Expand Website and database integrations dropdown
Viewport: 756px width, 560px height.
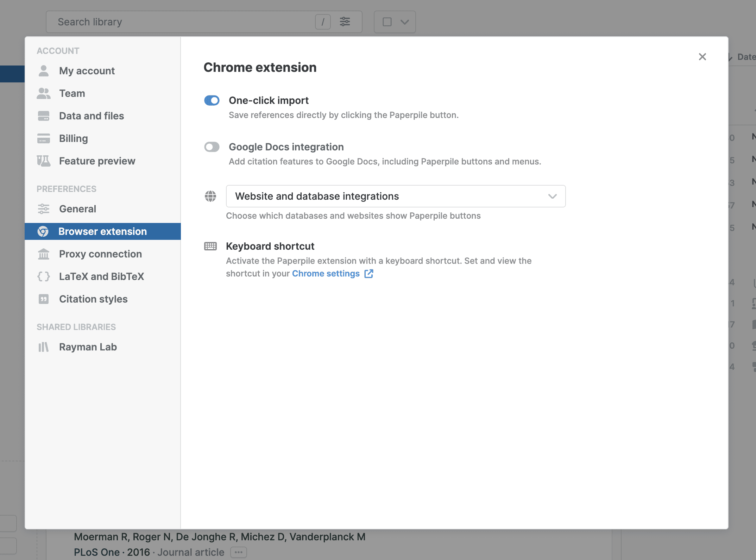coord(396,196)
